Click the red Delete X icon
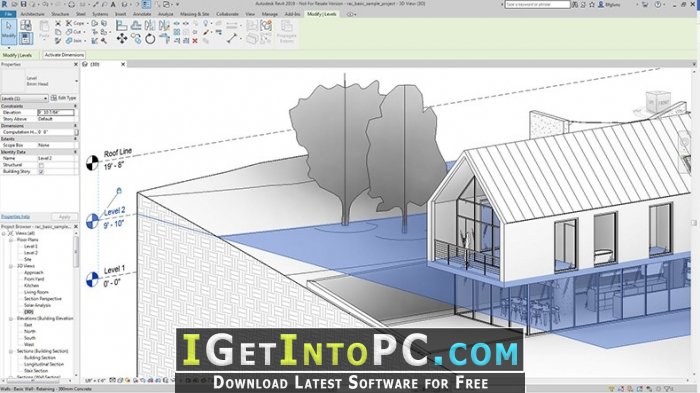Viewport: 700px width, 393px height. point(195,41)
